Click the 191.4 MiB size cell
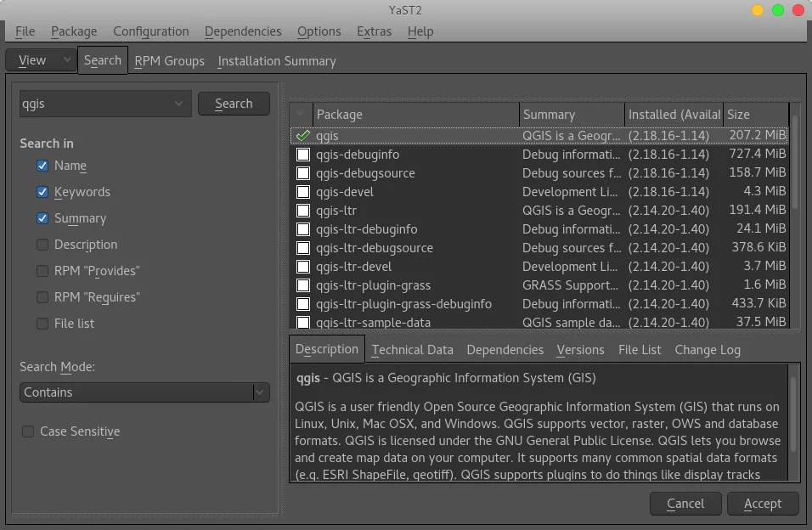812x530 pixels. (x=757, y=210)
